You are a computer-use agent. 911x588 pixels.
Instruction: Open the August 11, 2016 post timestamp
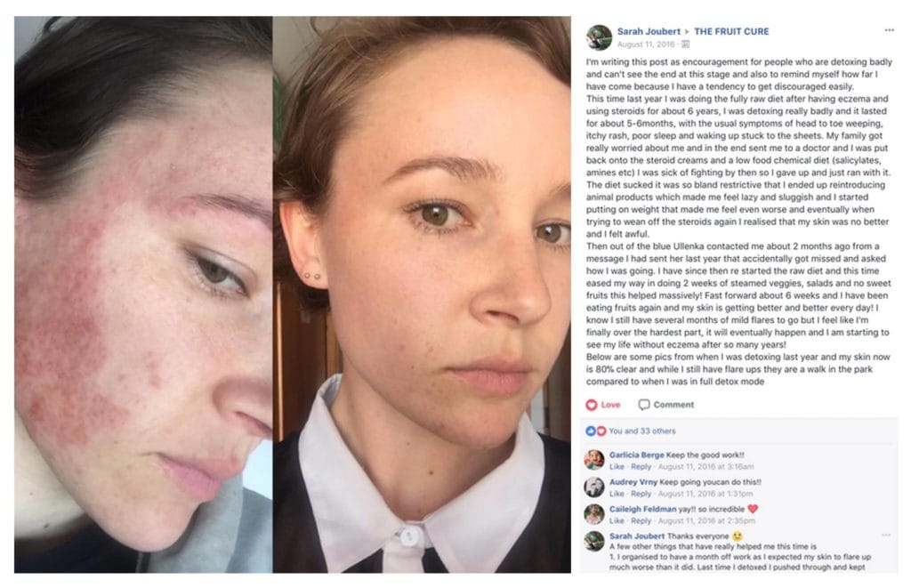click(646, 44)
